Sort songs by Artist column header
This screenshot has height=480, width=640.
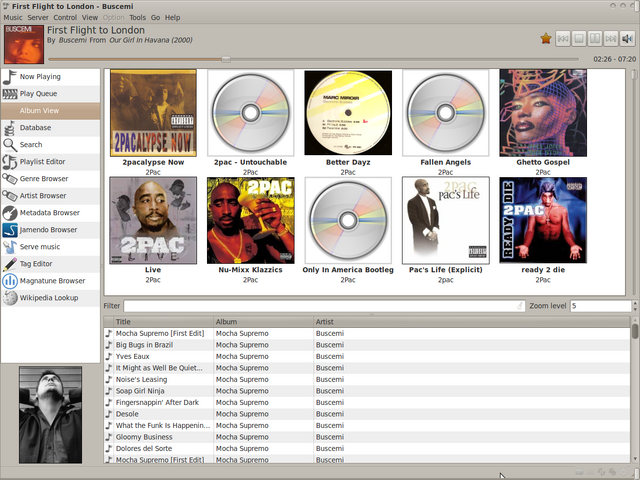click(471, 322)
